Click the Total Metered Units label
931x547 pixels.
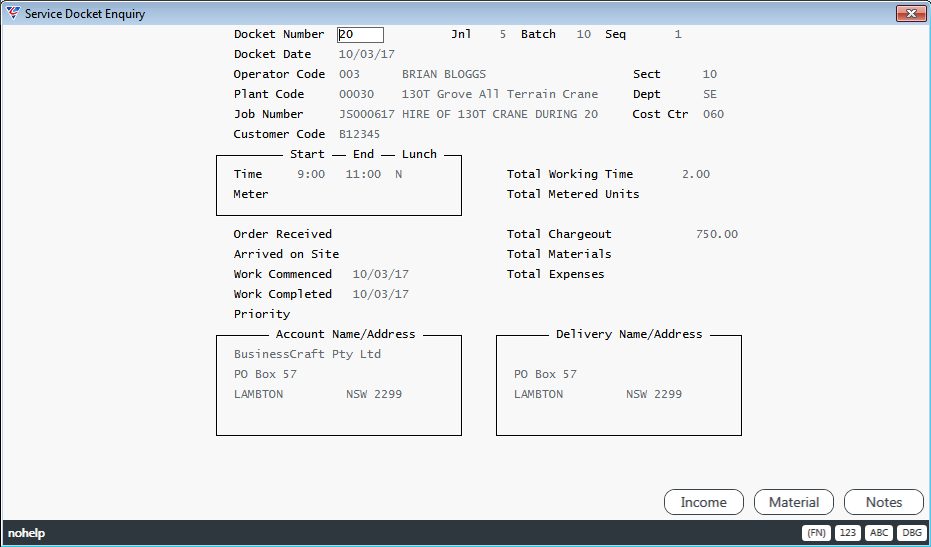(573, 194)
